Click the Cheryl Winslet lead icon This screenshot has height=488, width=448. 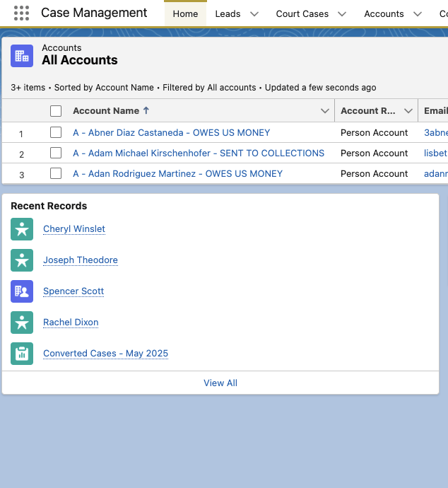[22, 229]
